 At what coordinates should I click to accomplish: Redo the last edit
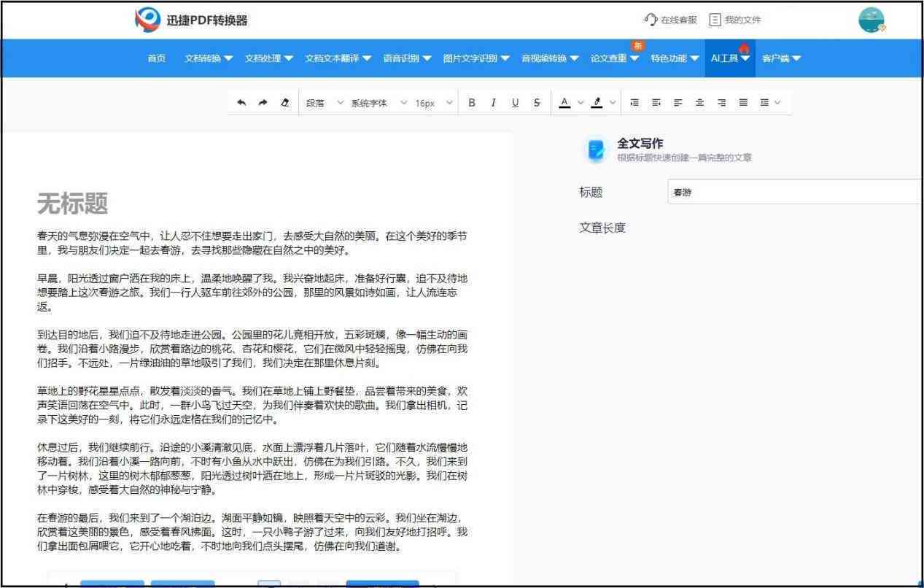coord(263,103)
